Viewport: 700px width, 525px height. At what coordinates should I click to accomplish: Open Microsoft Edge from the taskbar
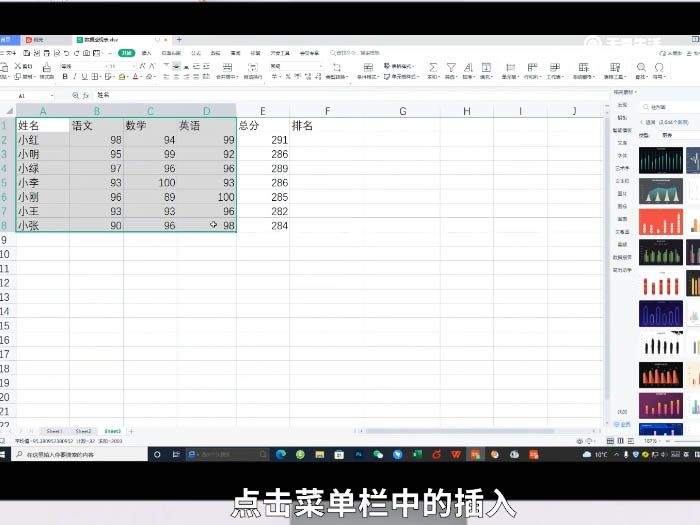(280, 454)
